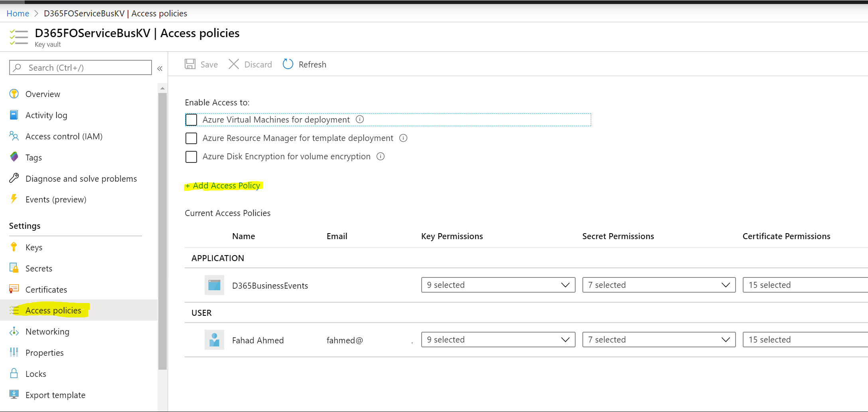Click the Discard X icon
Image resolution: width=868 pixels, height=412 pixels.
point(234,64)
